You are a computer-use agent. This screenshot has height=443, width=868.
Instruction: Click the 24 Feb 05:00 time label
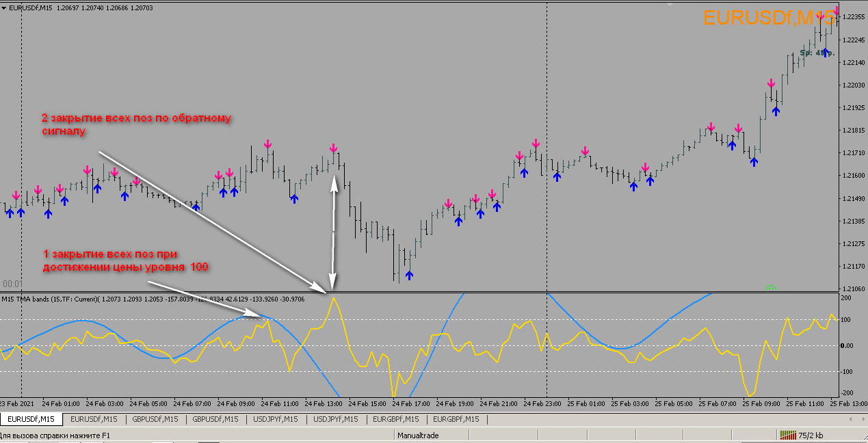(x=149, y=403)
